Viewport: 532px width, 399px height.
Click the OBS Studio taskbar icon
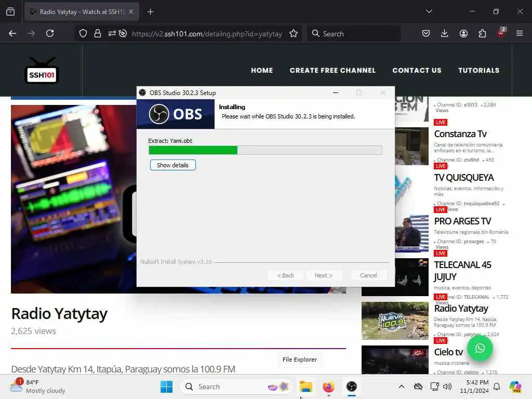[352, 387]
